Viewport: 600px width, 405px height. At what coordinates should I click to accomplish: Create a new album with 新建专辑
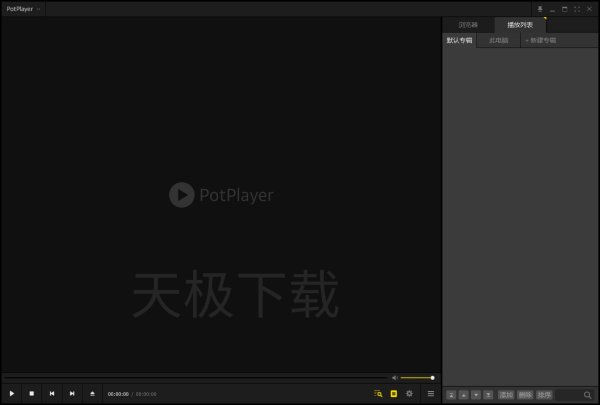click(541, 40)
